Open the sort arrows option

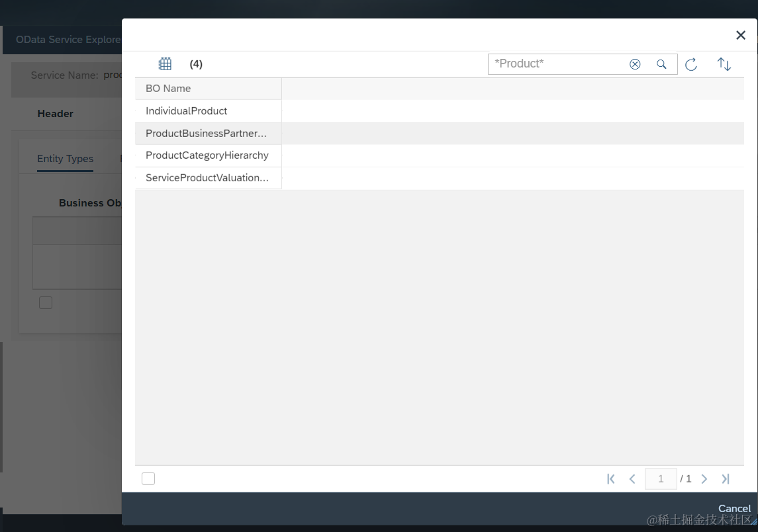click(724, 64)
